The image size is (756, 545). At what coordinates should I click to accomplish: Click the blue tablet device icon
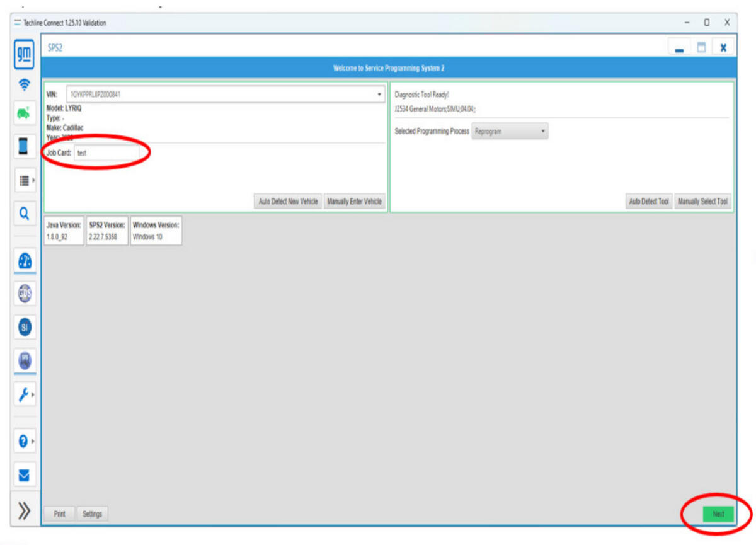tap(24, 146)
